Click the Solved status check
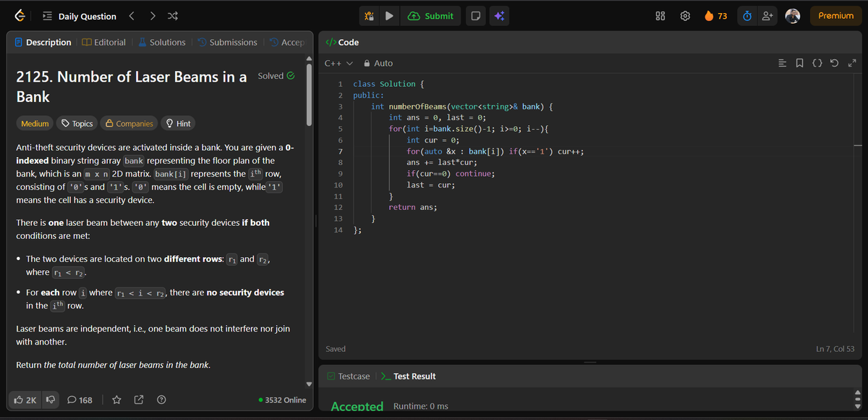 tap(276, 76)
